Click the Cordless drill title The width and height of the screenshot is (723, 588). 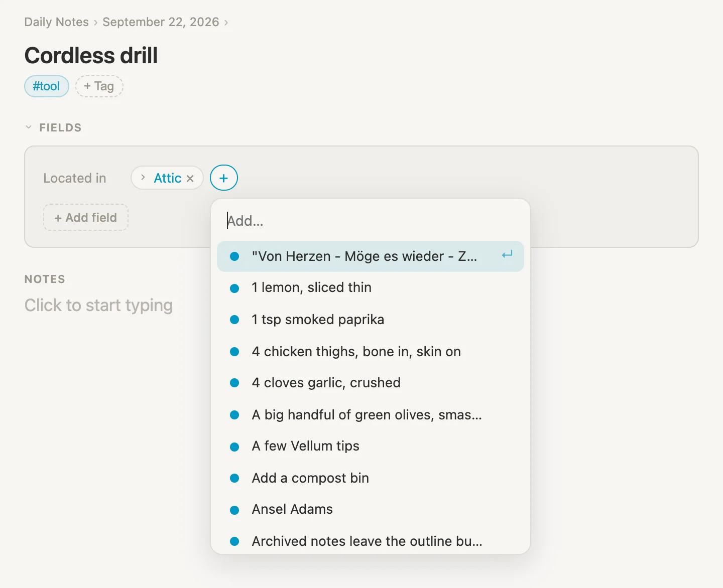(91, 55)
